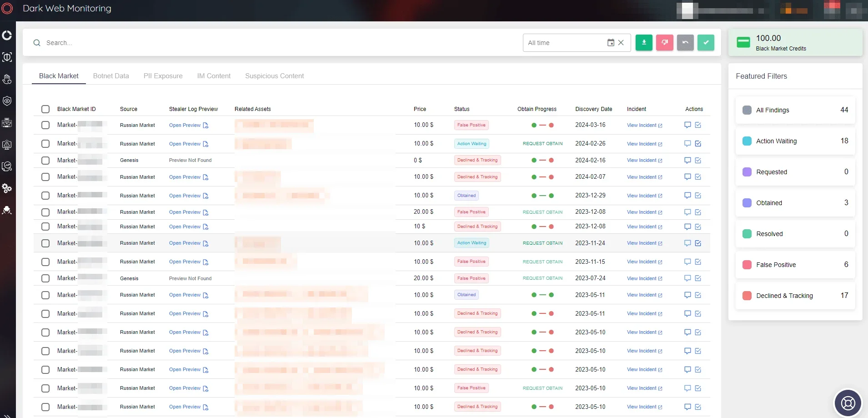Toggle the select-all checkbox in table header

tap(45, 109)
